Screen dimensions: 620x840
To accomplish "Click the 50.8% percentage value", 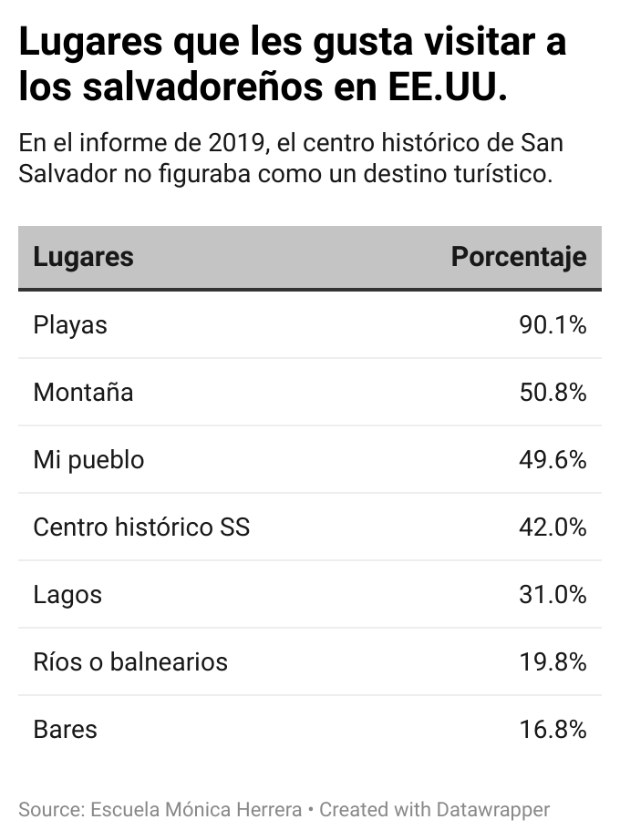I will tap(553, 393).
